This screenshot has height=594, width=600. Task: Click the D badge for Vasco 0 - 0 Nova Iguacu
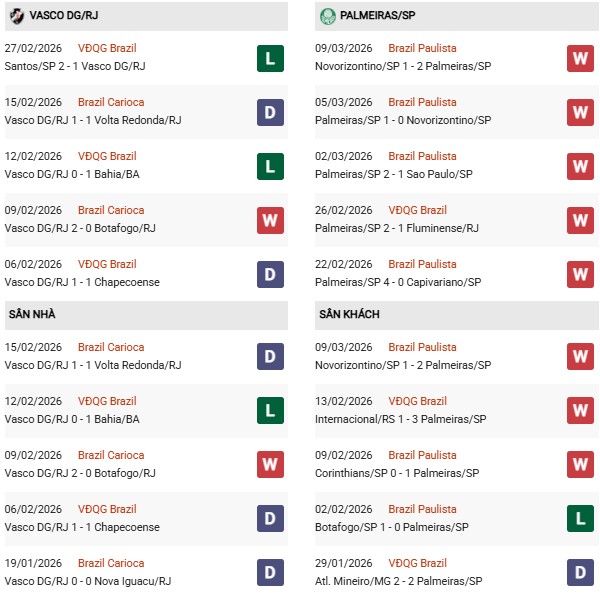coord(270,573)
